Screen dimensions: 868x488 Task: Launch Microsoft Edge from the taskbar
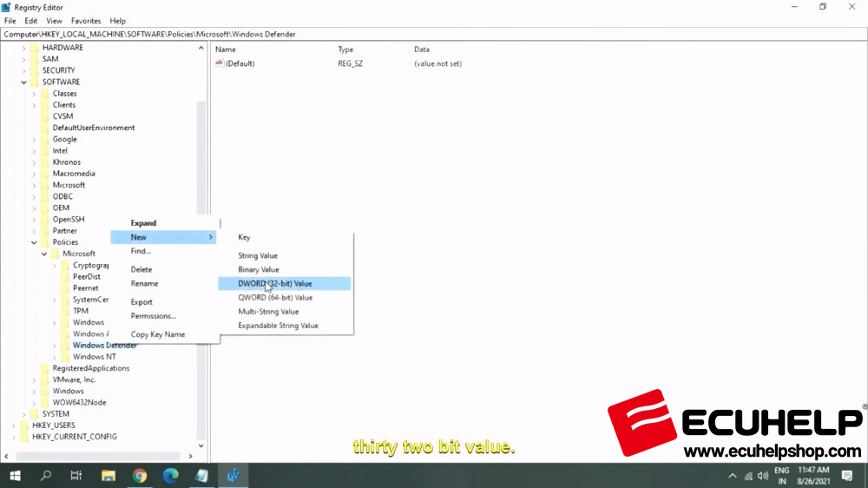170,475
